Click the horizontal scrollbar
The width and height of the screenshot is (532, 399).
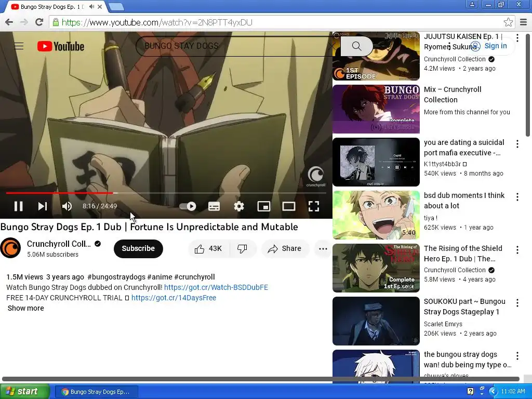point(261,379)
